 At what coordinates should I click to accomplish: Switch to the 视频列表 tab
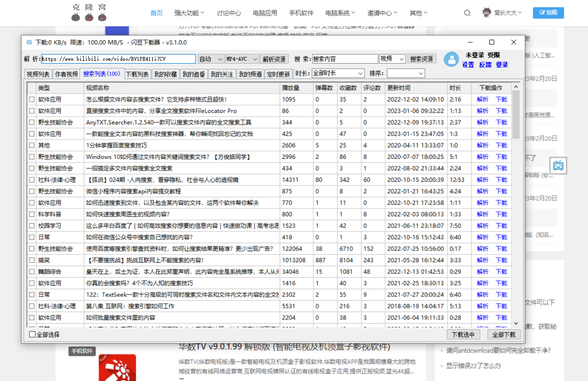38,74
